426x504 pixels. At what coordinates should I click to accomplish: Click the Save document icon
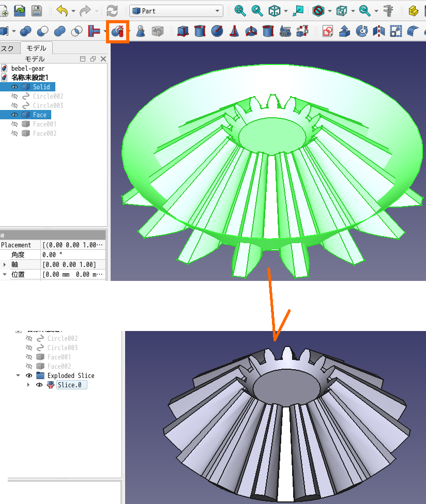[x=37, y=11]
